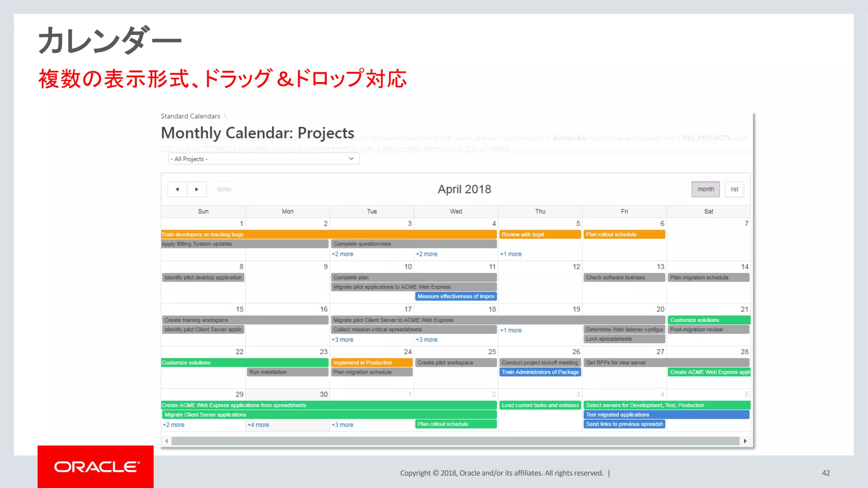Expand +3 more on April 18
The width and height of the screenshot is (868, 488).
tap(427, 340)
